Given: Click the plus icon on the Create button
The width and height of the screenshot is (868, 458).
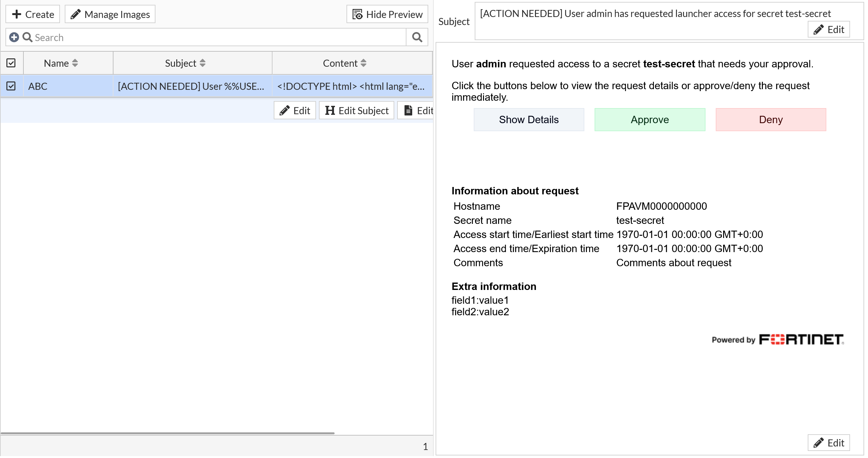Looking at the screenshot, I should coord(17,14).
